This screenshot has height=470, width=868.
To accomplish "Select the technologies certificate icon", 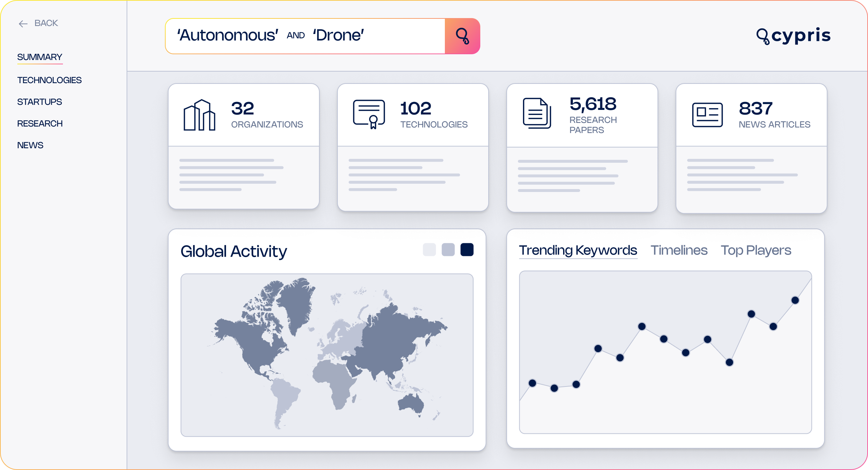I will coord(369,114).
